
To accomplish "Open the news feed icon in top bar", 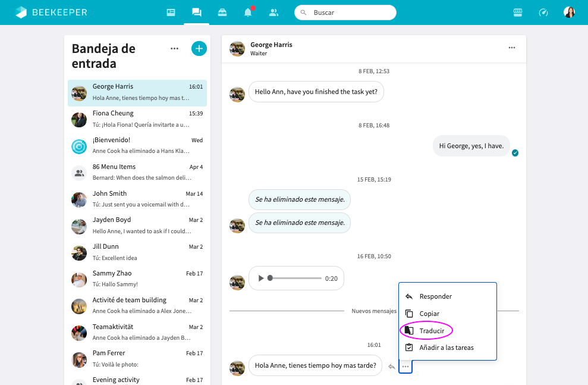I will point(171,12).
